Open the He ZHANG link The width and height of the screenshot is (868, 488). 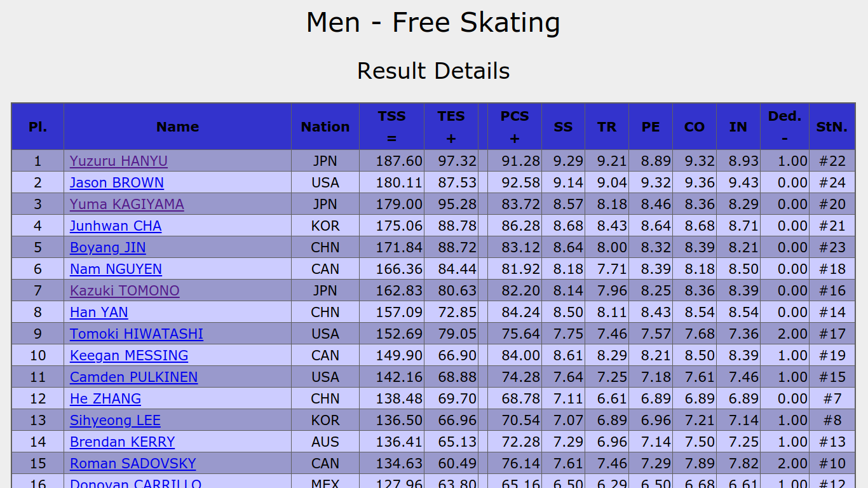105,399
